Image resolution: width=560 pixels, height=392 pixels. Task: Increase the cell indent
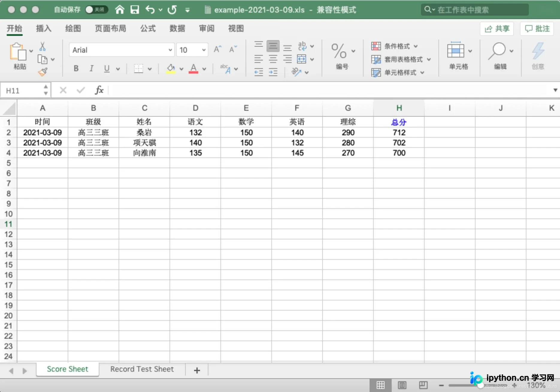click(273, 72)
